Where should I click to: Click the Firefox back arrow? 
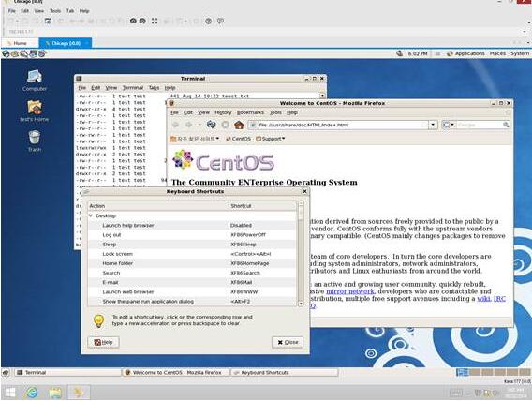(x=176, y=125)
